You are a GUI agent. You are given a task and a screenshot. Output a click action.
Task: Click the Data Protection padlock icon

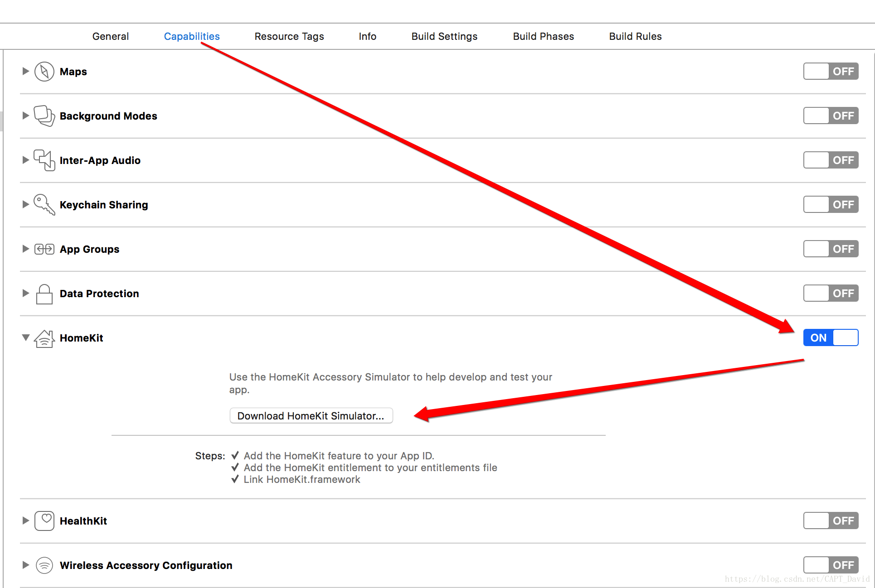(x=44, y=294)
